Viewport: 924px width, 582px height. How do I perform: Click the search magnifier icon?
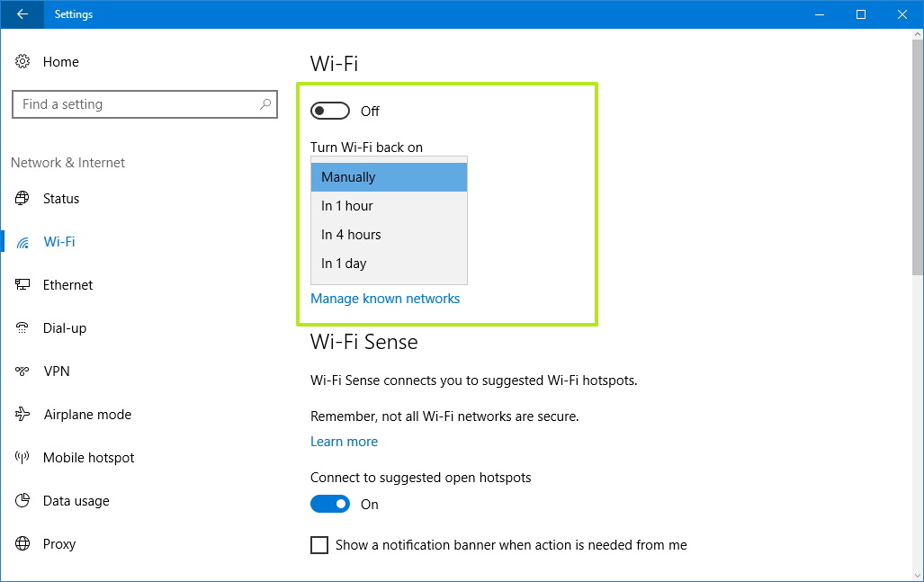pos(265,104)
